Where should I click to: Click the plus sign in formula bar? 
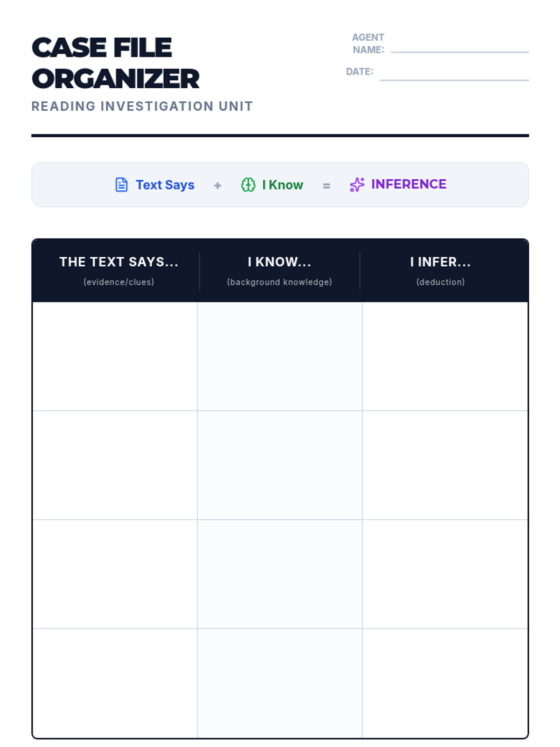pyautogui.click(x=217, y=186)
